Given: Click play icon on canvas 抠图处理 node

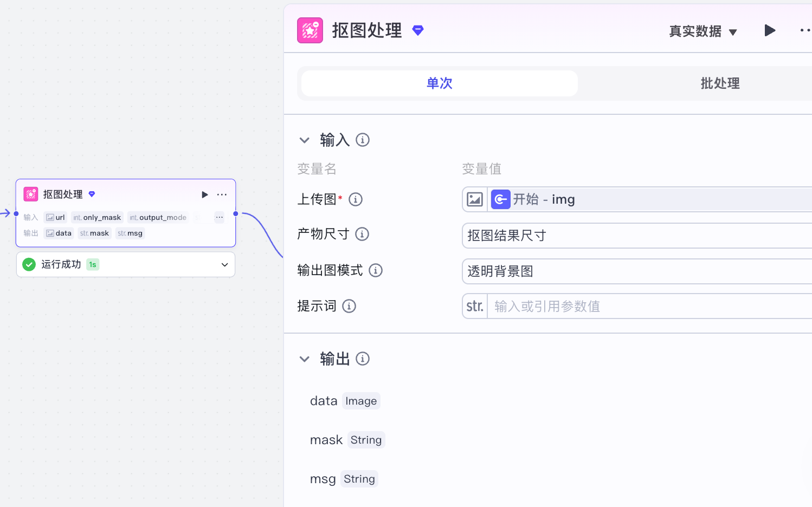Looking at the screenshot, I should (205, 194).
